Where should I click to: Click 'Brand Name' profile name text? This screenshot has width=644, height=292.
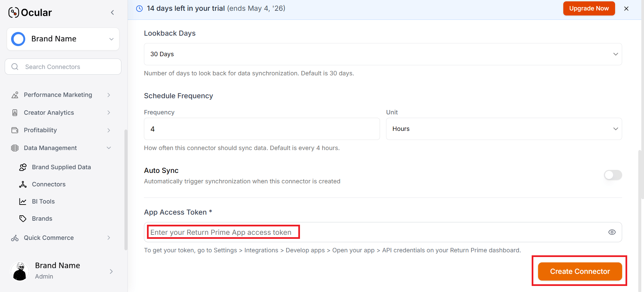pos(58,265)
